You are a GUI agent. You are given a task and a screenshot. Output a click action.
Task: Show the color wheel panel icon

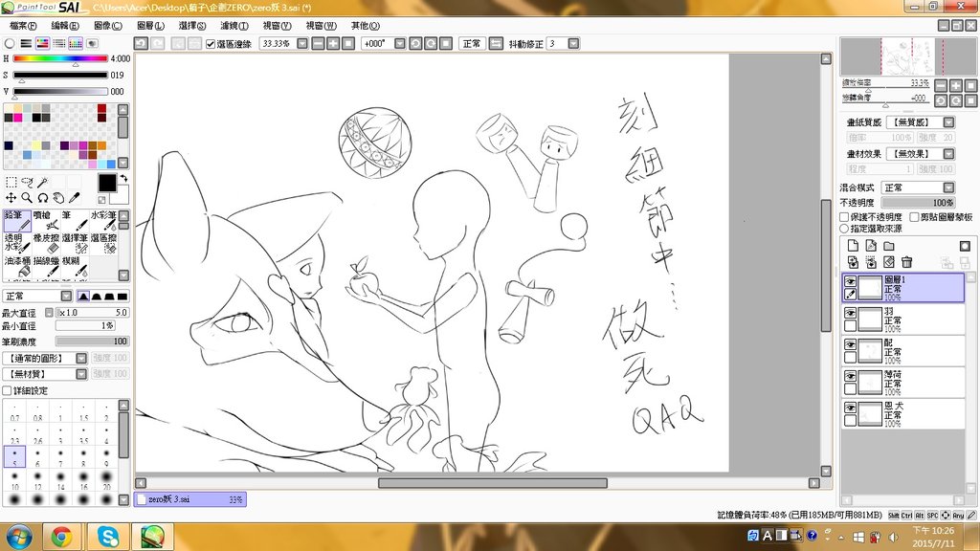click(x=10, y=43)
